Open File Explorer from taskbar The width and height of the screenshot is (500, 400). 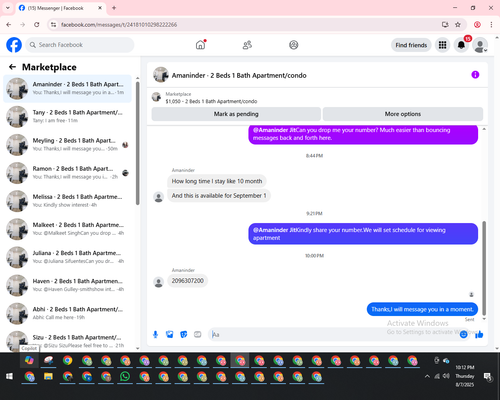48,376
